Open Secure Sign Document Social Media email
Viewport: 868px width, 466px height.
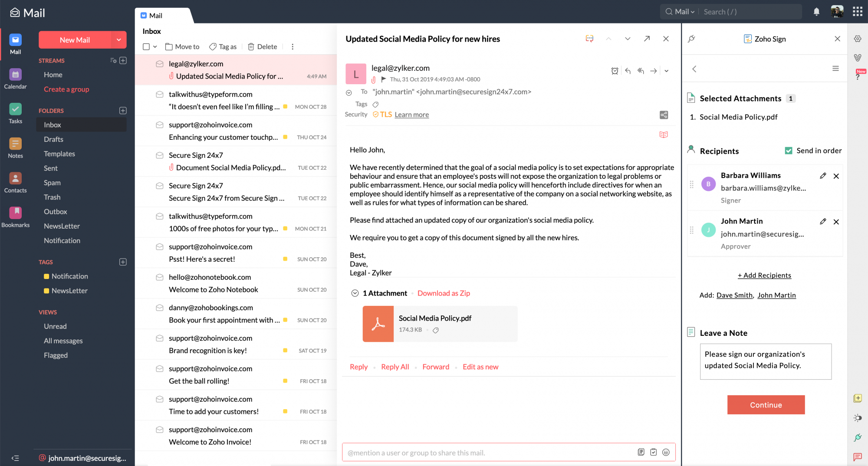coord(236,161)
